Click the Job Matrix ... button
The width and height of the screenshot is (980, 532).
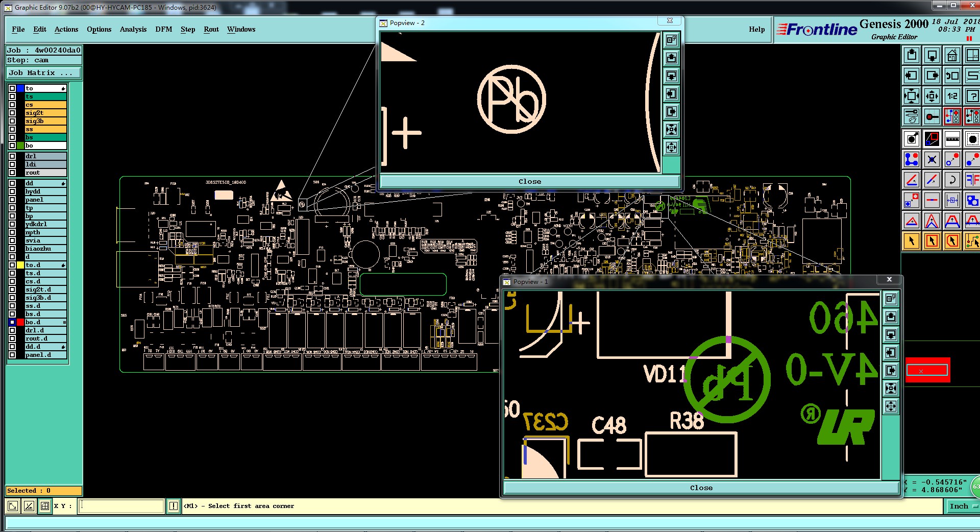43,73
